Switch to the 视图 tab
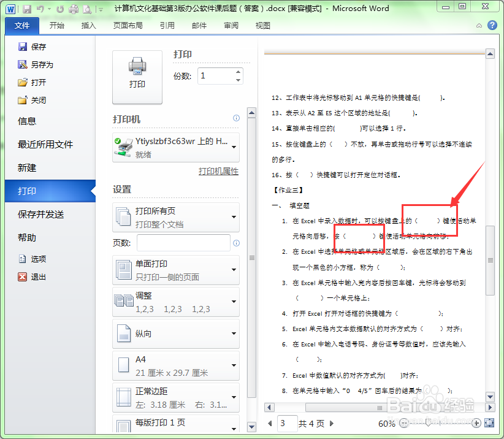This screenshot has width=504, height=439. (x=262, y=25)
